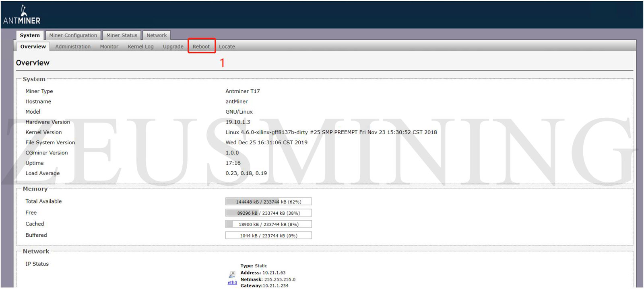Viewport: 644px width, 289px height.
Task: Show the Monitor page
Action: (109, 47)
